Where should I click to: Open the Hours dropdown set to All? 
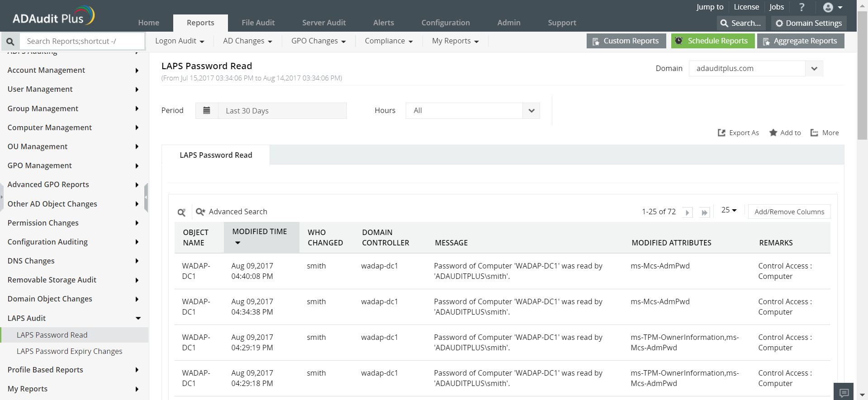[x=531, y=111]
